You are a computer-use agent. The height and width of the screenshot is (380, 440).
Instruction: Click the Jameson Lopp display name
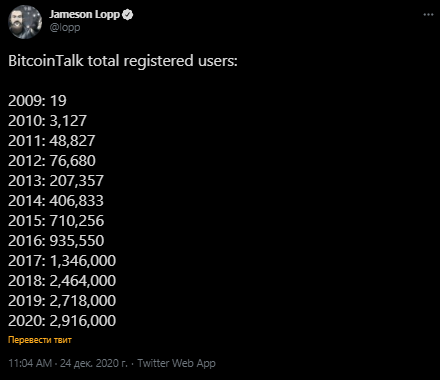(x=84, y=14)
